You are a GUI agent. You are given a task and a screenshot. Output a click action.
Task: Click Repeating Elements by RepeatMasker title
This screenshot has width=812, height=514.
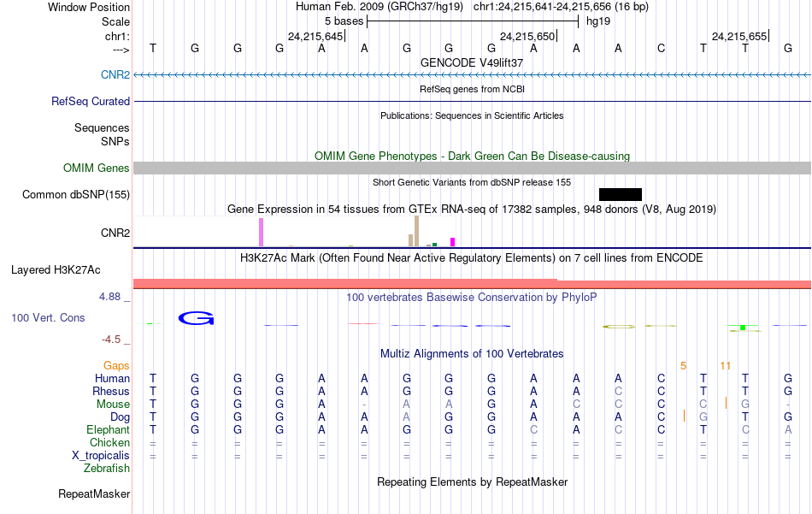pos(472,482)
